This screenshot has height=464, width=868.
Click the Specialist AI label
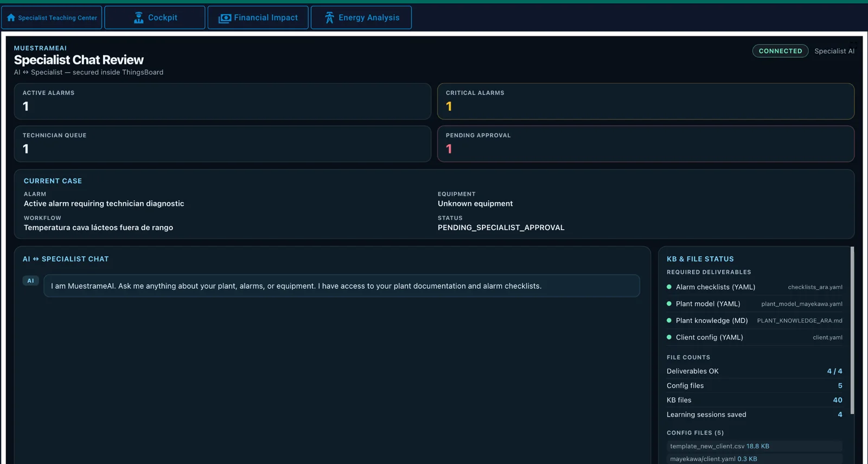tap(834, 51)
